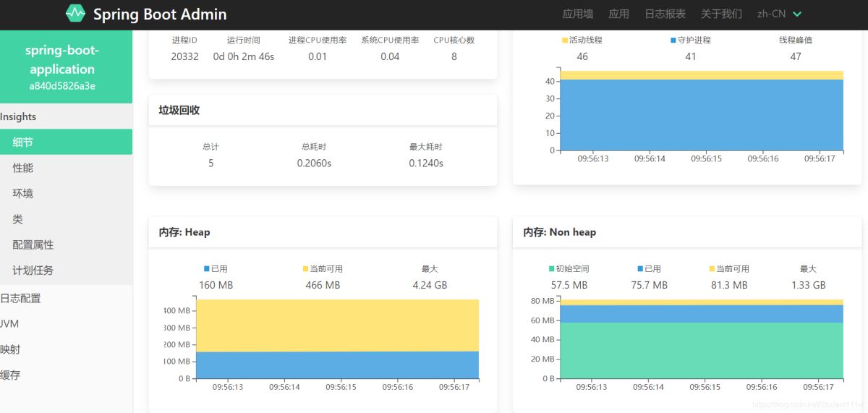Image resolution: width=868 pixels, height=413 pixels.
Task: Open 日志报表 in the top navbar
Action: coord(665,14)
